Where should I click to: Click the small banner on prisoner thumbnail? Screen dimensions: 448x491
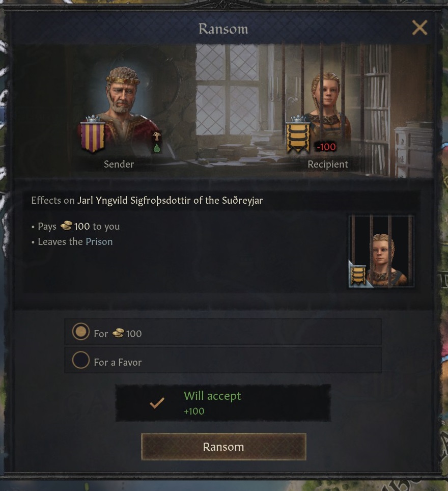[358, 276]
